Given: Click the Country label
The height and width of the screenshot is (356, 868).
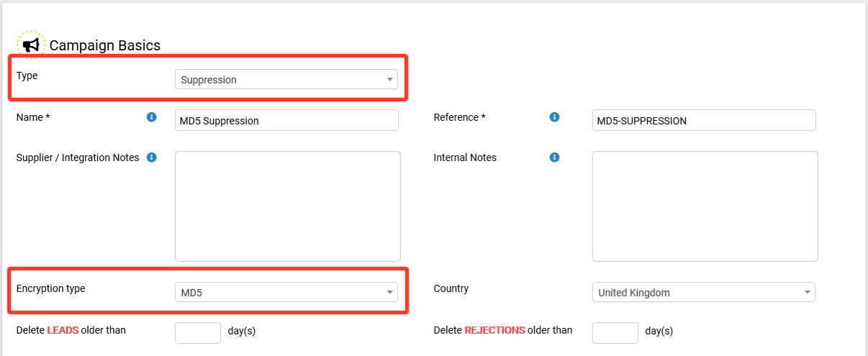Looking at the screenshot, I should tap(451, 288).
